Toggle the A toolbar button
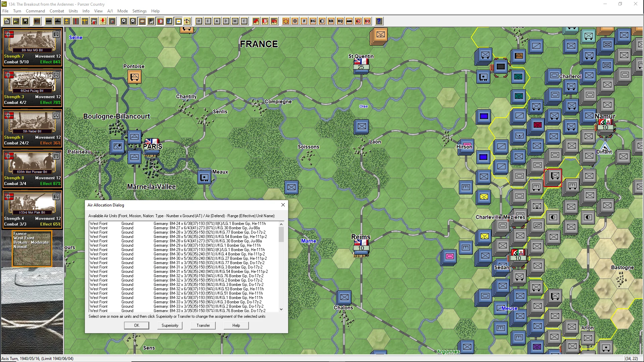 tap(217, 21)
